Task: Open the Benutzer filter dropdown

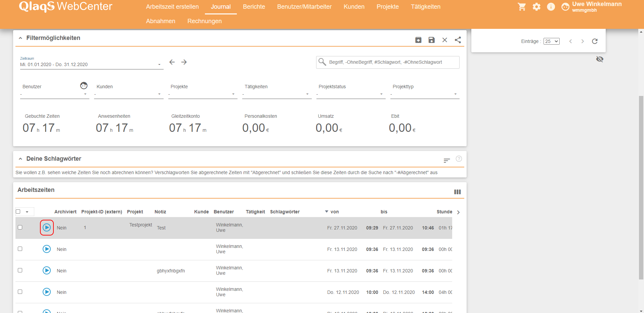Action: click(x=55, y=94)
